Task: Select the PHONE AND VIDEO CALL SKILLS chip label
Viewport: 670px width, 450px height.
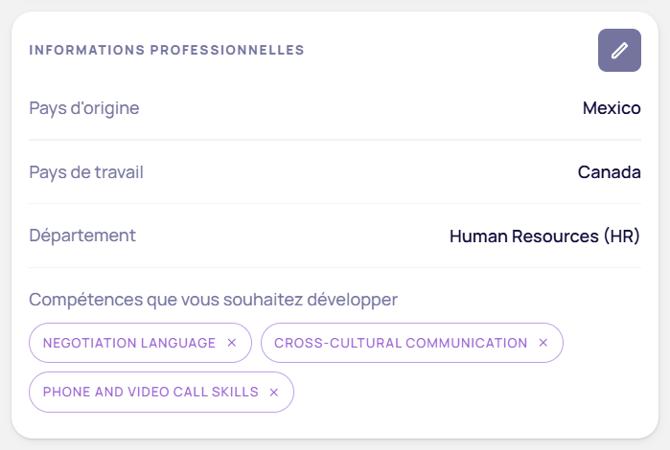Action: coord(150,392)
